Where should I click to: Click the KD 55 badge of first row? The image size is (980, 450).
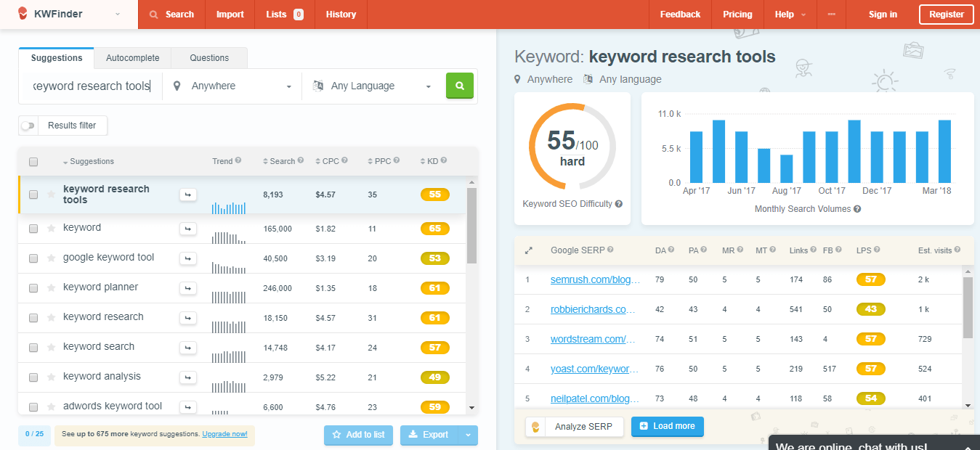tap(435, 195)
